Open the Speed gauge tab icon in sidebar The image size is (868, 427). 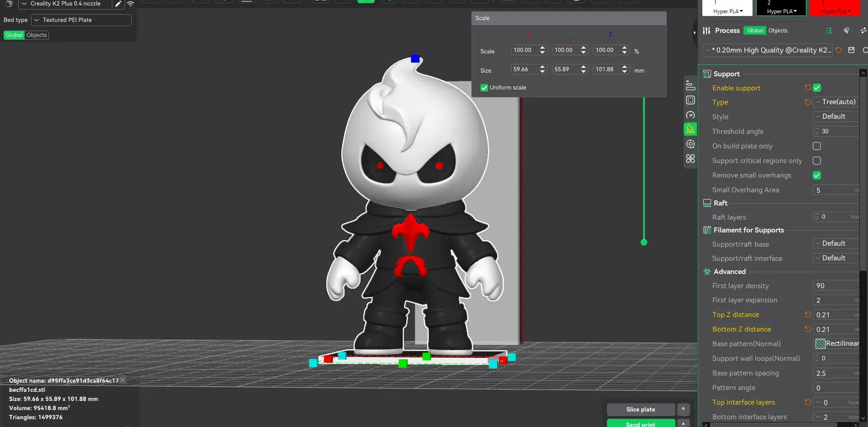pyautogui.click(x=690, y=115)
